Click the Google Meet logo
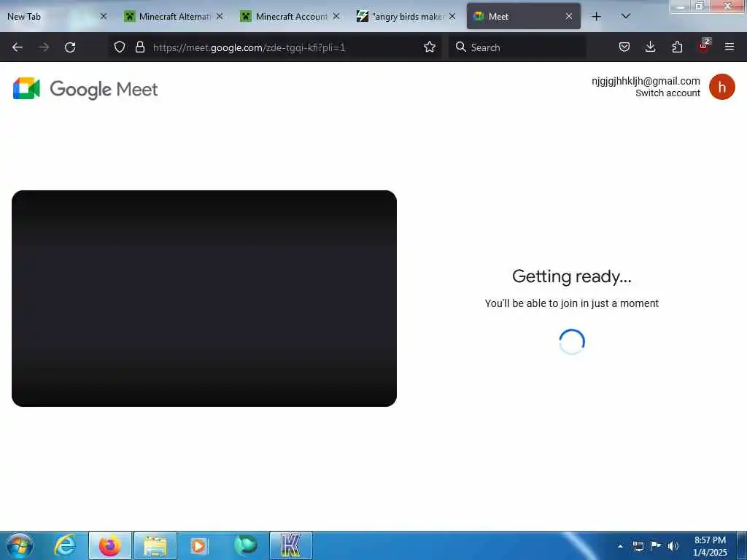The image size is (747, 560). pos(85,88)
